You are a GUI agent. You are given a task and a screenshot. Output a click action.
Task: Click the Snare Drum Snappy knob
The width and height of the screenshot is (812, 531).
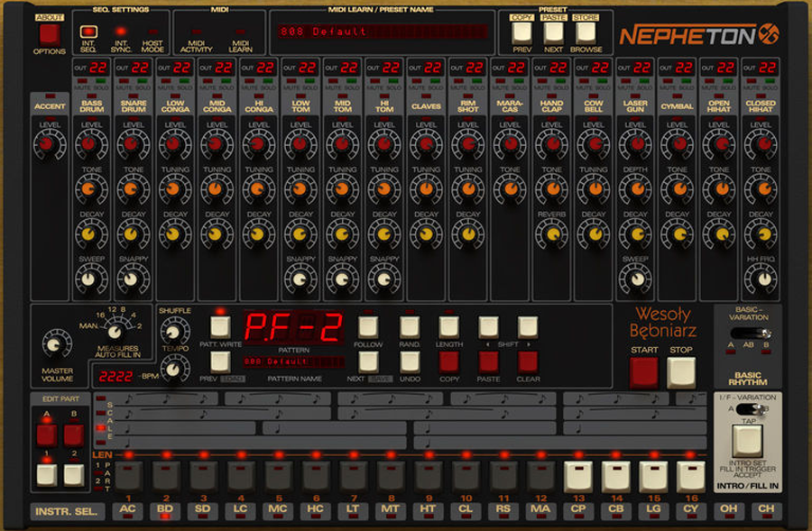[134, 279]
